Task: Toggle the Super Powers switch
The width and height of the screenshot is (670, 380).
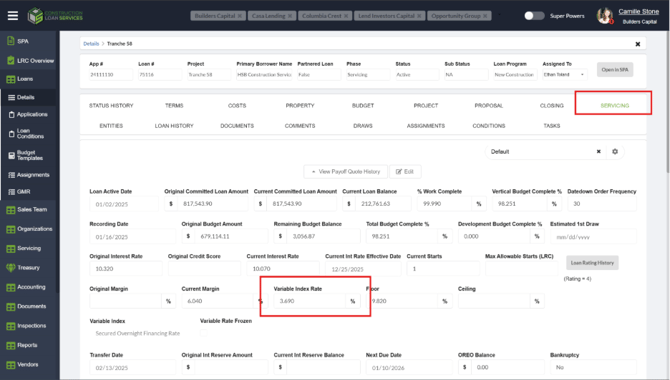Action: (534, 16)
